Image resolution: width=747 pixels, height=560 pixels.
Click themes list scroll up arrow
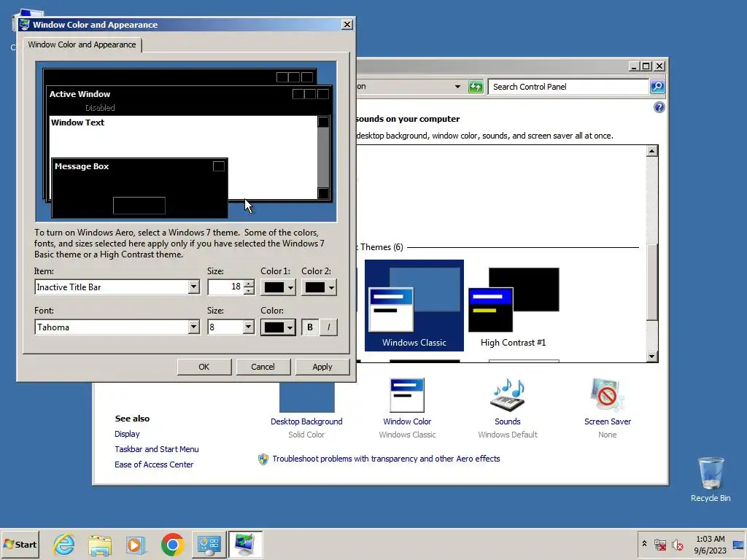click(652, 151)
